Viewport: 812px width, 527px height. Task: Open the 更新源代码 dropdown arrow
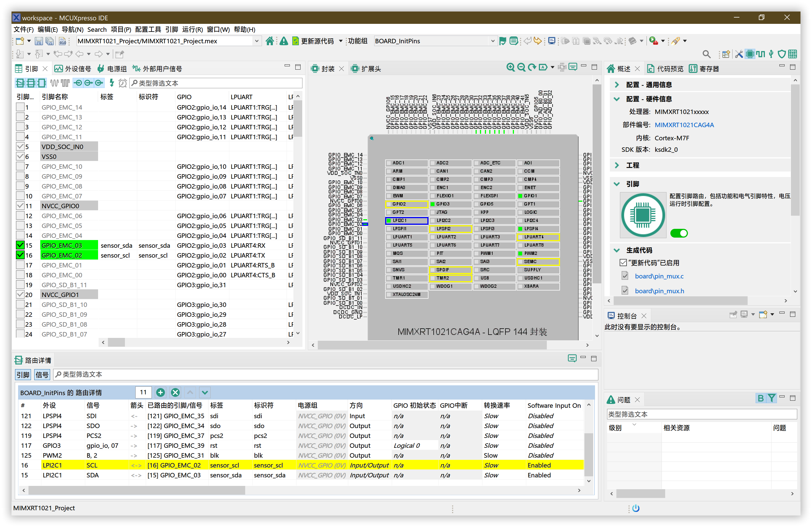tap(341, 41)
